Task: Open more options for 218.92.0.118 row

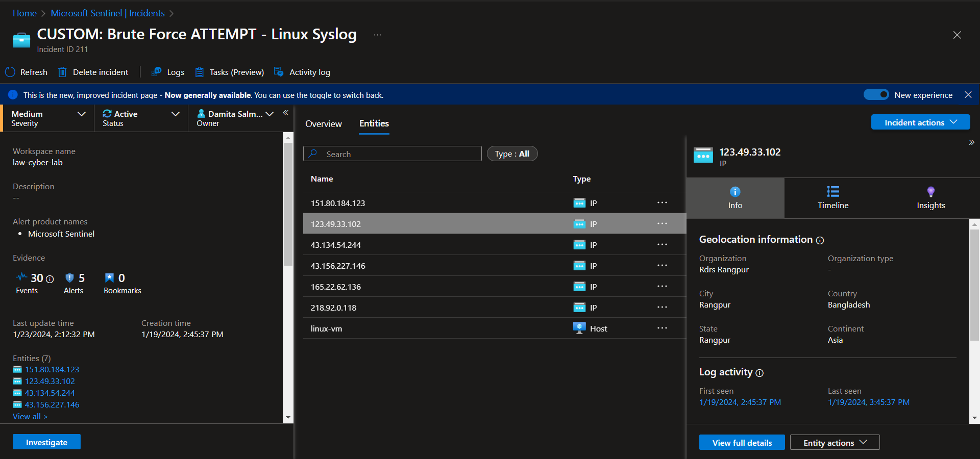Action: [x=662, y=307]
